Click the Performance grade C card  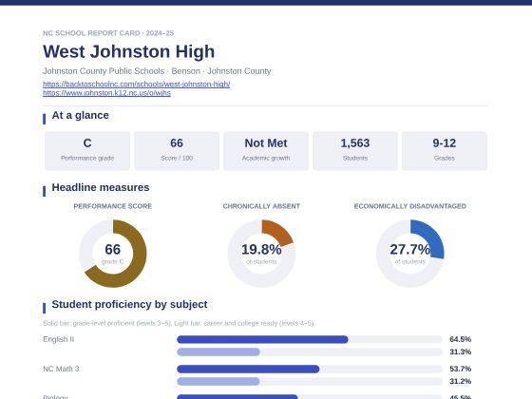(x=87, y=151)
